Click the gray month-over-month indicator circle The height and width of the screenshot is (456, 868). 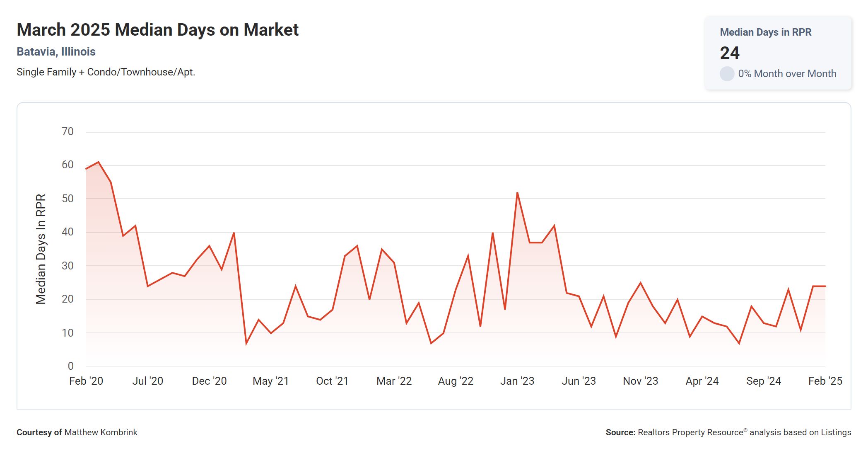point(727,74)
